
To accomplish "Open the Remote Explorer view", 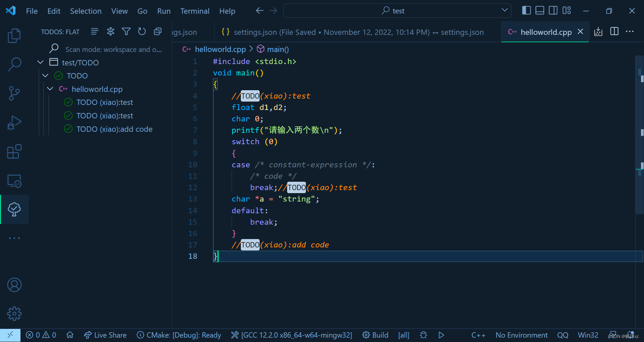I will (14, 181).
